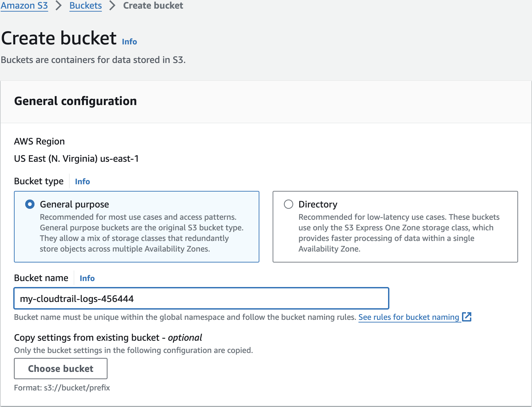Click the General purpose card description text

pyautogui.click(x=142, y=233)
